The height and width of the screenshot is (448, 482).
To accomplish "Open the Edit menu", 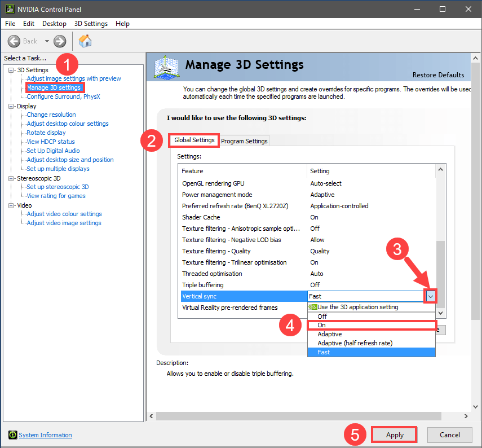I will coord(29,24).
